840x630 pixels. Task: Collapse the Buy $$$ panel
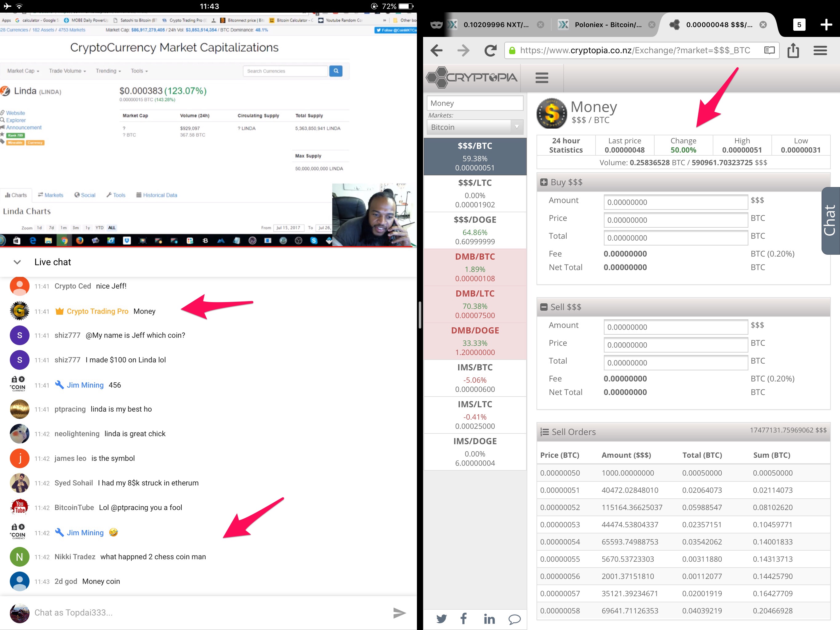point(544,182)
